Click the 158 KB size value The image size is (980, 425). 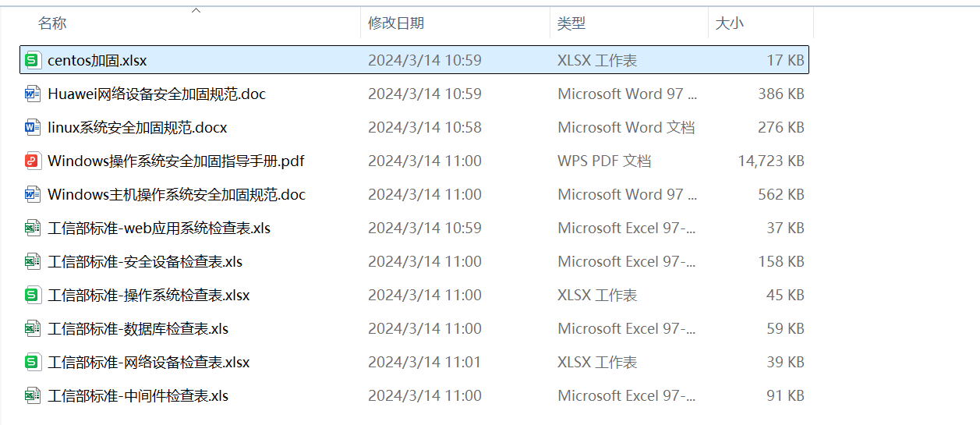[x=781, y=261]
